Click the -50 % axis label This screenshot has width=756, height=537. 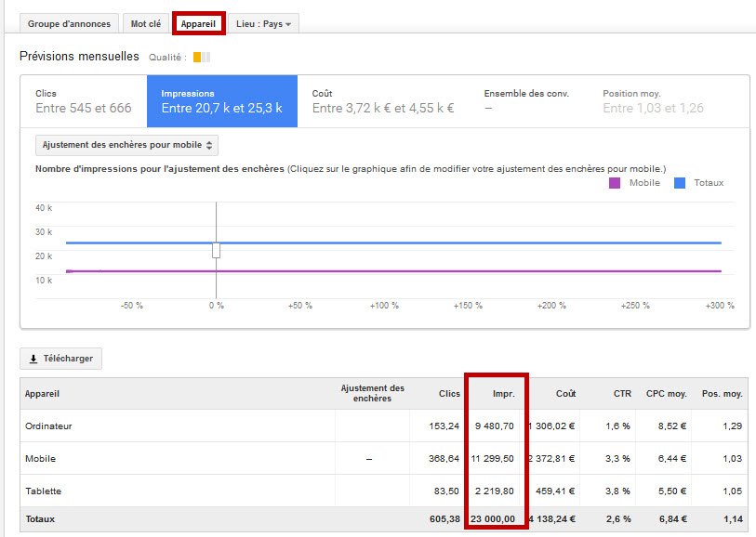coord(132,306)
